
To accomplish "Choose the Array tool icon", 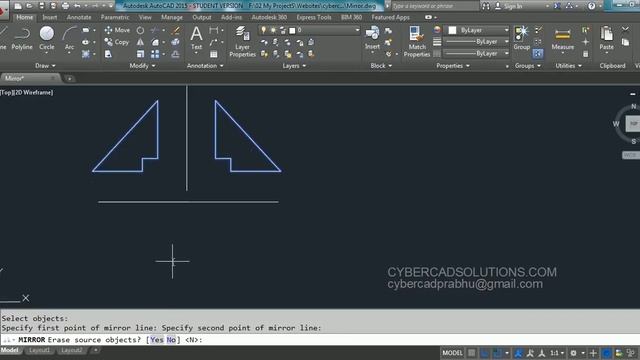I will pyautogui.click(x=155, y=54).
